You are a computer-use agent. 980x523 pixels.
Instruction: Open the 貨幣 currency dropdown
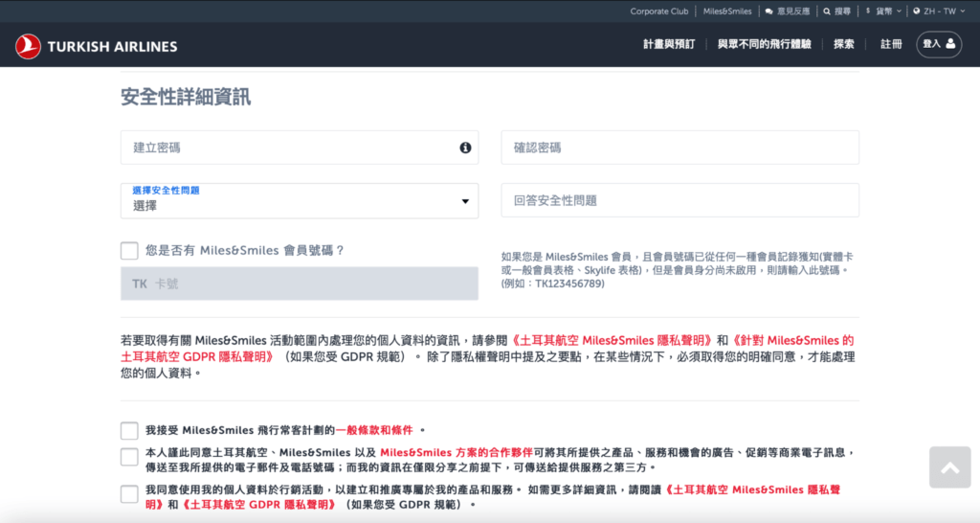point(883,11)
